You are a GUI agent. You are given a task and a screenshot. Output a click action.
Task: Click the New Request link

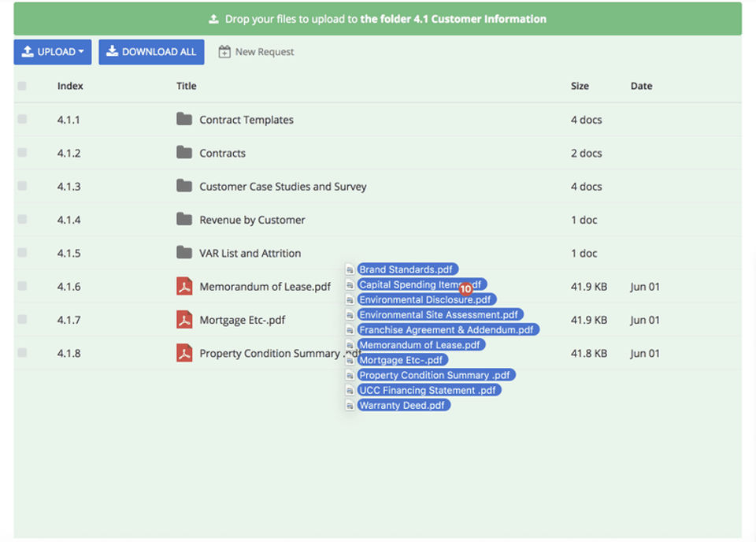(x=256, y=52)
